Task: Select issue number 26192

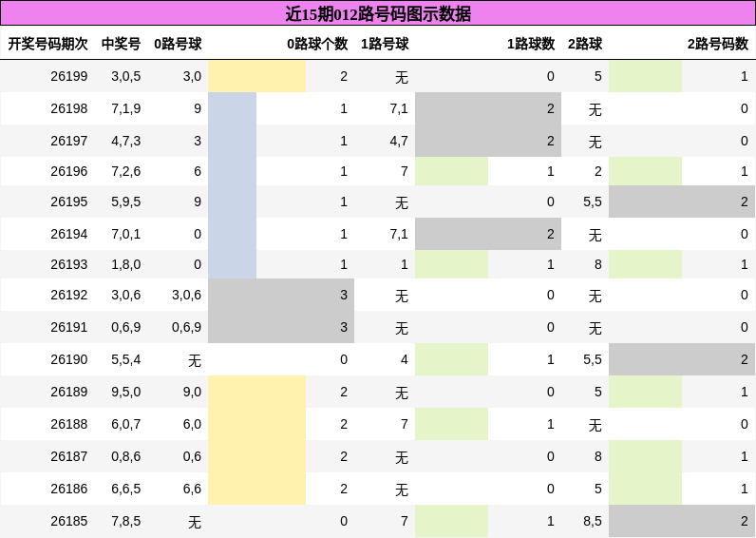Action: point(69,295)
